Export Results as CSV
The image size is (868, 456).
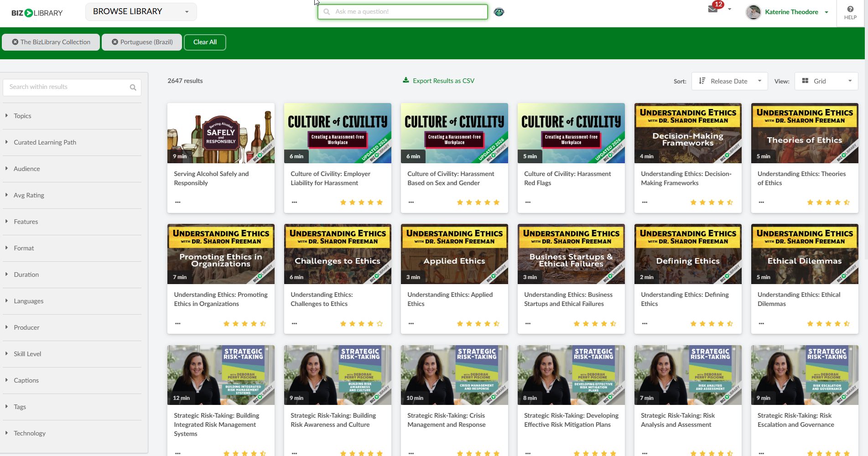[439, 81]
